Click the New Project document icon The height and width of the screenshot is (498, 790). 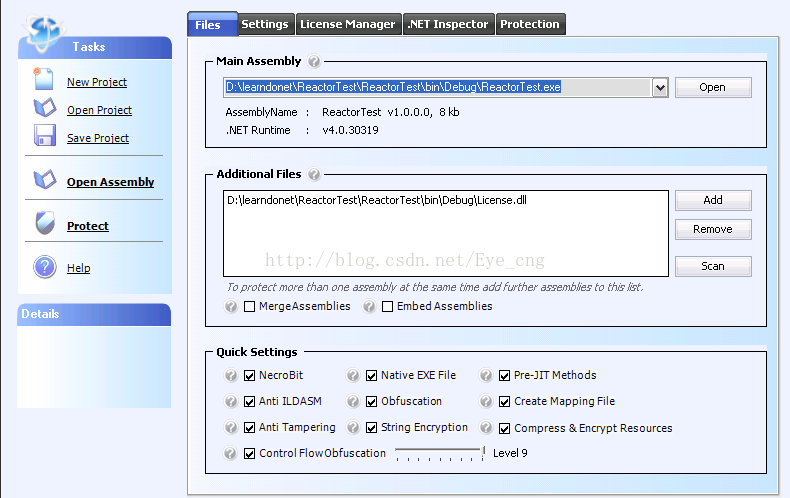coord(43,79)
